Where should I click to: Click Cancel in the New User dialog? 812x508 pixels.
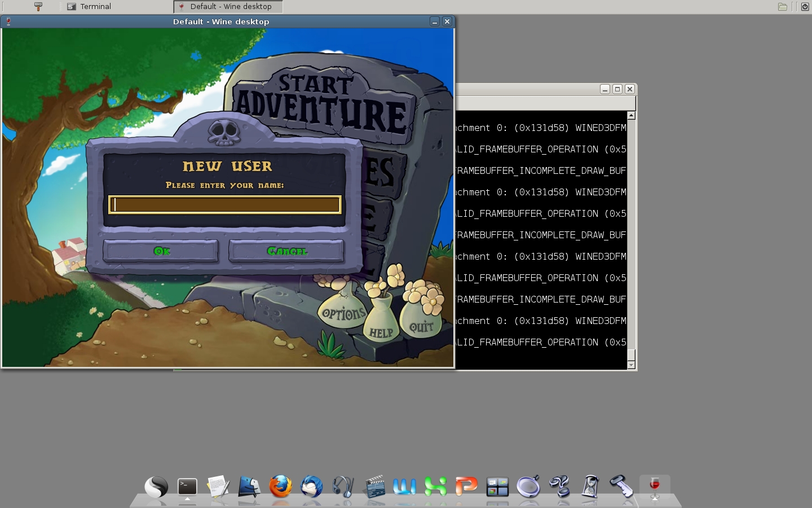286,251
